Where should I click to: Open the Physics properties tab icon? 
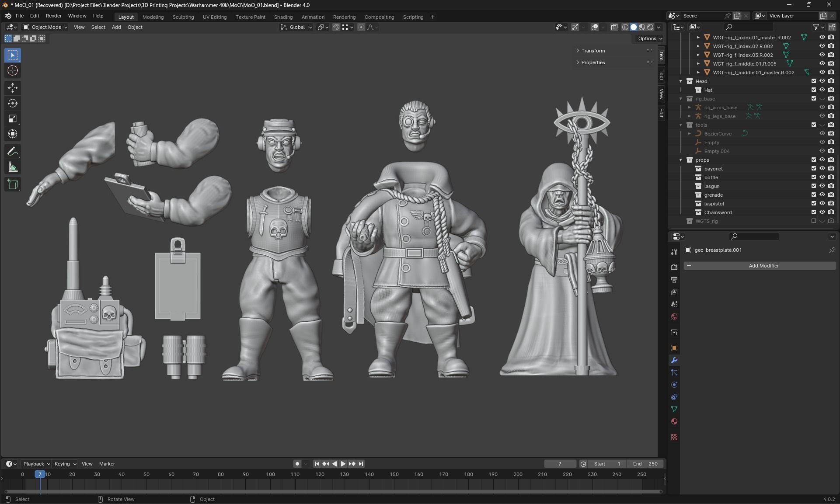pos(674,385)
